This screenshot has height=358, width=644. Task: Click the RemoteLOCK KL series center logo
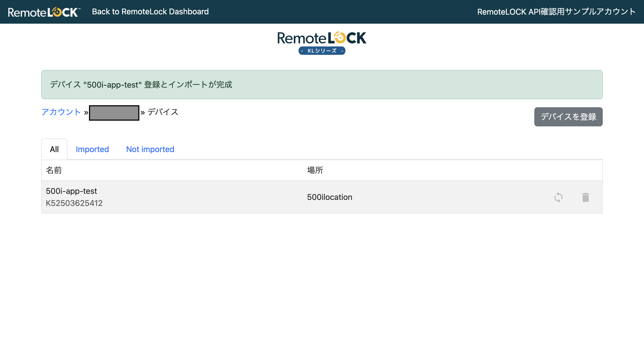[322, 43]
